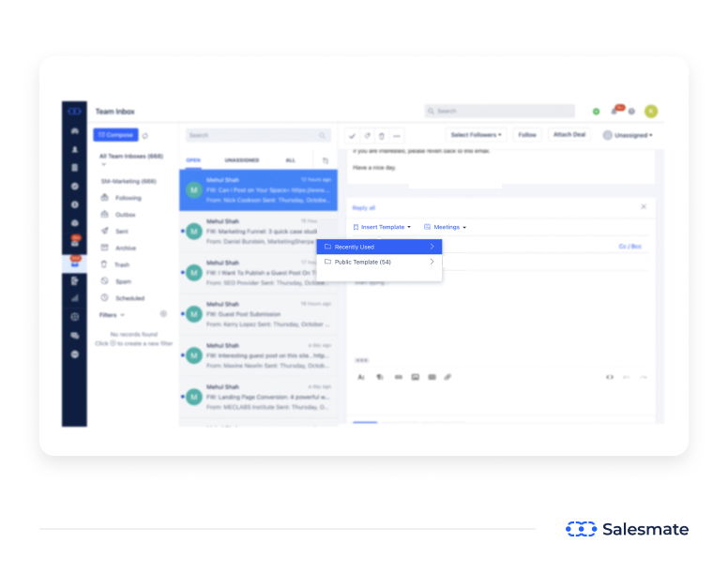Select Public Template (54) menu item
The width and height of the screenshot is (728, 574).
[x=379, y=262]
